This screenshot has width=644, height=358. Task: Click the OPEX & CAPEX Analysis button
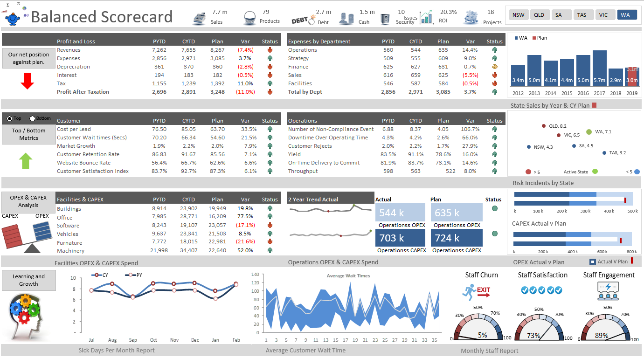pos(28,201)
